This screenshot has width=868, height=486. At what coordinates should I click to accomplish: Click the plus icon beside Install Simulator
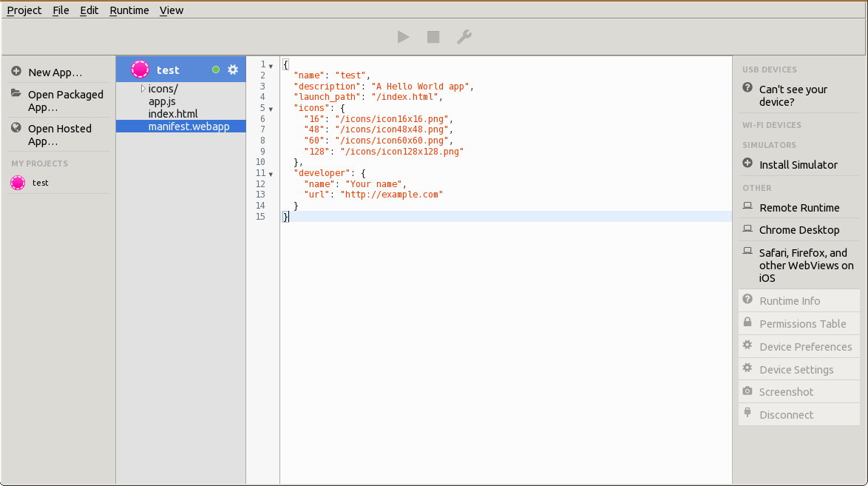[747, 164]
